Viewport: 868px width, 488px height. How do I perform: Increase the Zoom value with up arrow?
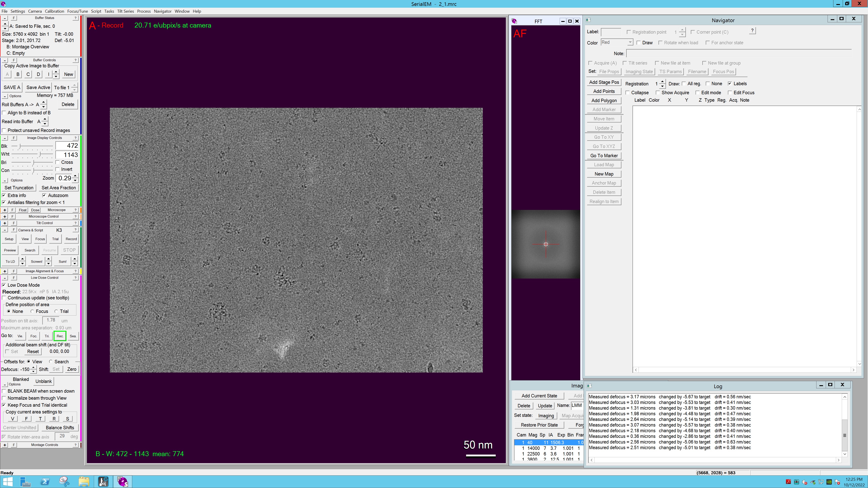coord(75,176)
